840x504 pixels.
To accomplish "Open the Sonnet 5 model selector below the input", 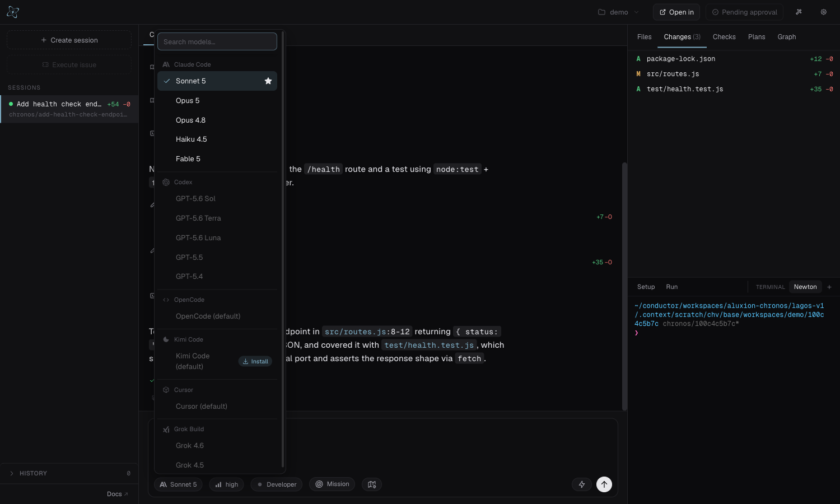I will coord(179,484).
